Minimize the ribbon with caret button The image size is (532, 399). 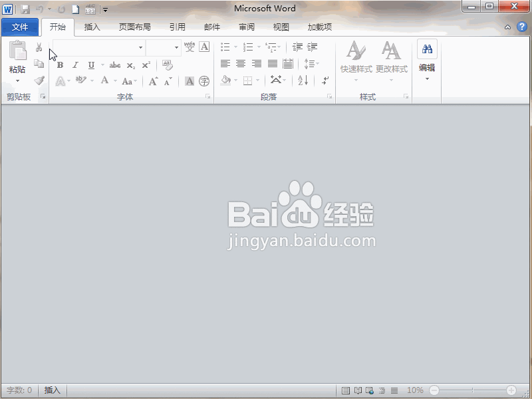(x=507, y=27)
